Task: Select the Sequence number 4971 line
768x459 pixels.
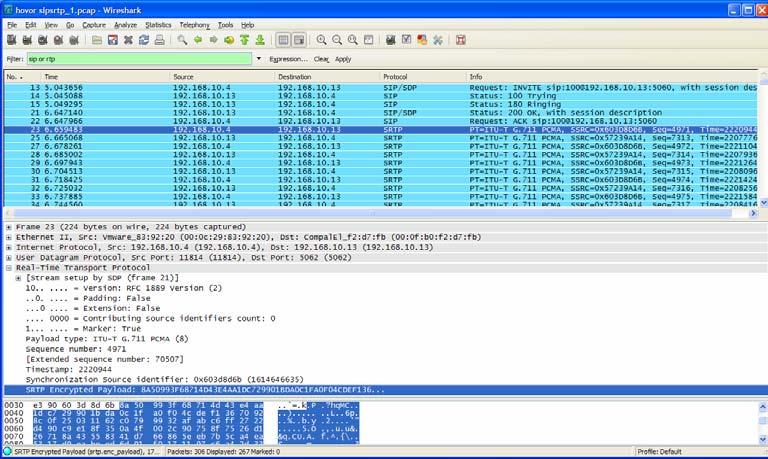Action: point(75,349)
